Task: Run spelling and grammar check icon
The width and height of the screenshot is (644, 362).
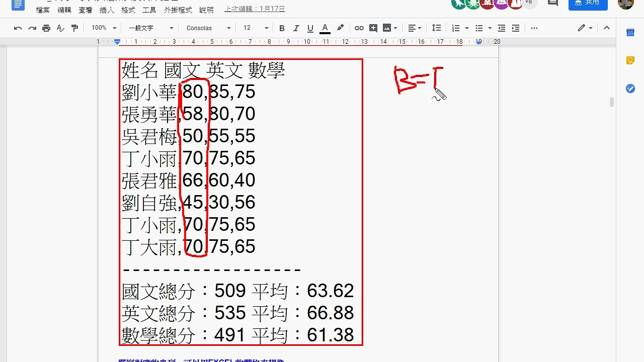Action: point(60,28)
